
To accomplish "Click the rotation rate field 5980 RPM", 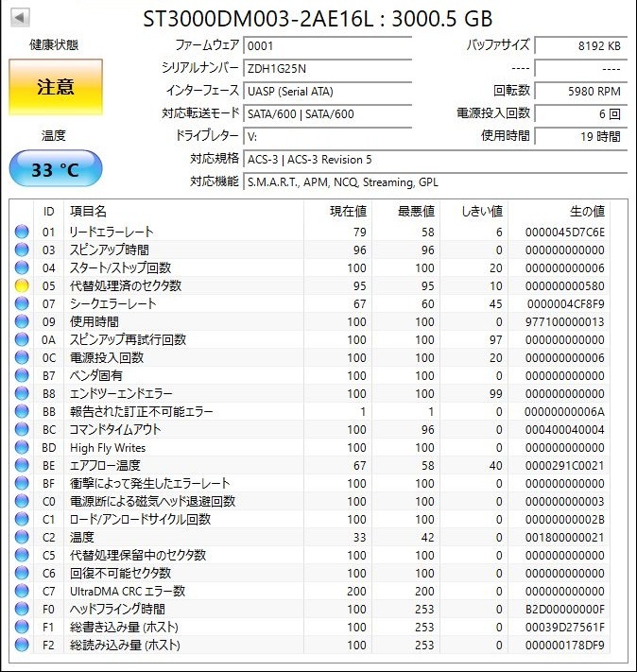I will coord(581,92).
